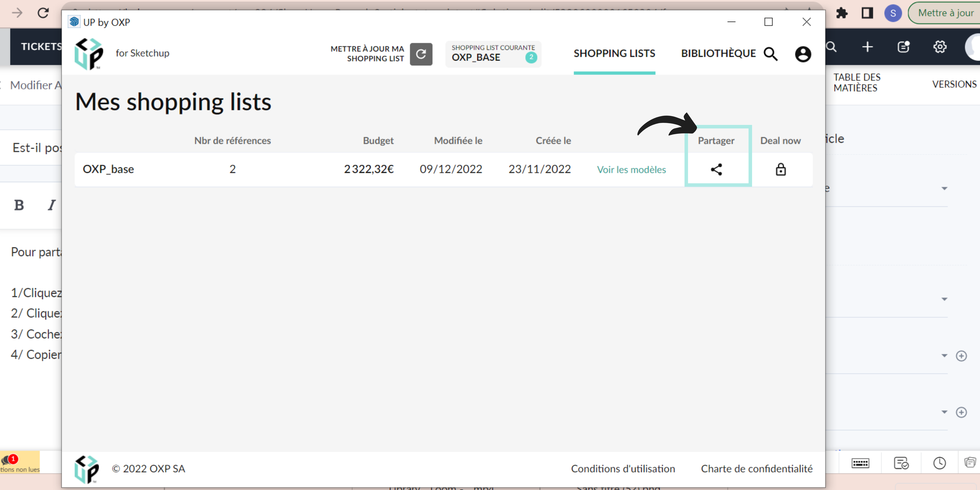Click the Créée le column header
This screenshot has width=980, height=490.
[553, 141]
